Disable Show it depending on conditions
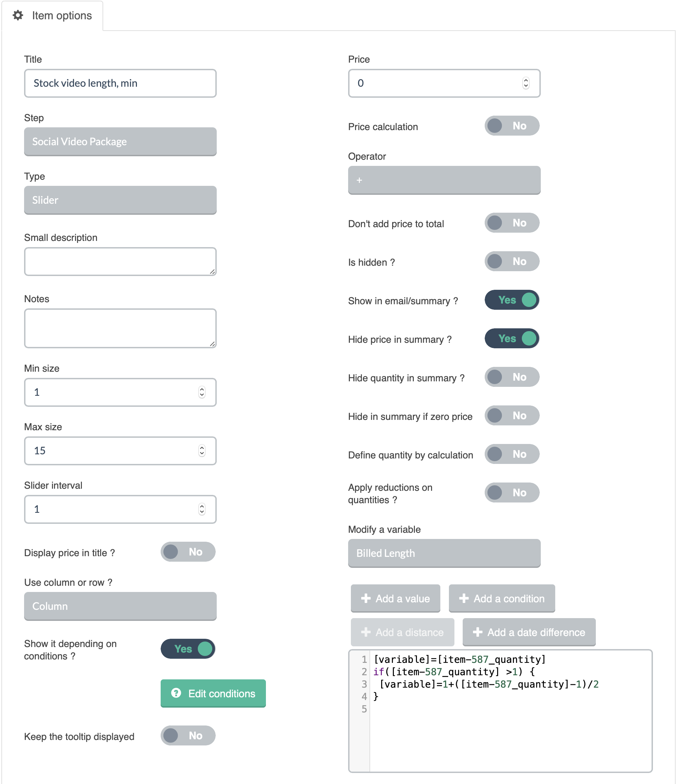The height and width of the screenshot is (784, 677). pos(188,649)
